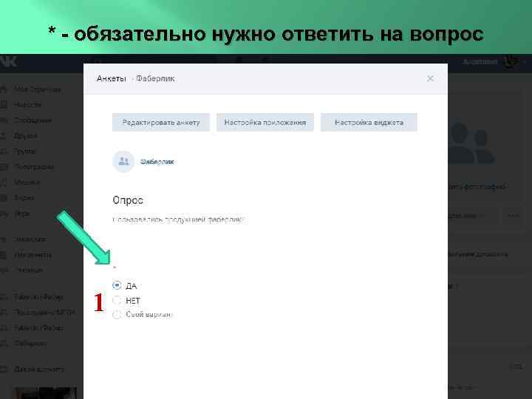The width and height of the screenshot is (532, 399).
Task: Click the Опрос heading text
Action: pyautogui.click(x=128, y=200)
